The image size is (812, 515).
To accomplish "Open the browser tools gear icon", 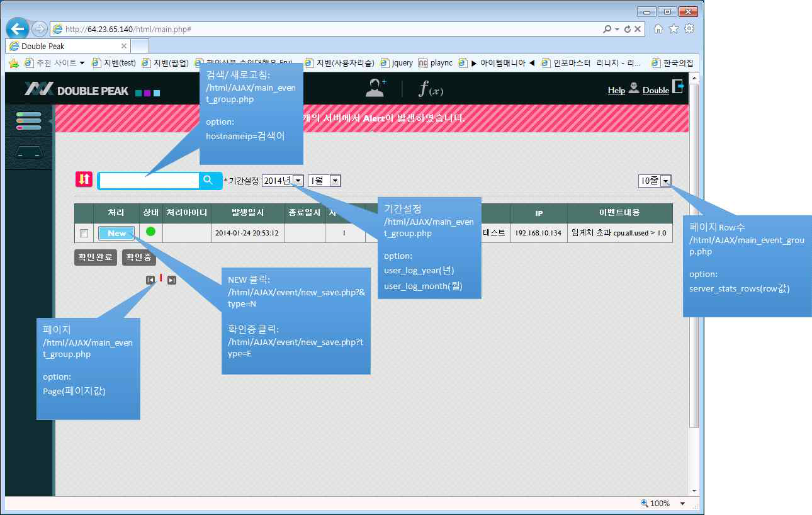I will [x=689, y=28].
